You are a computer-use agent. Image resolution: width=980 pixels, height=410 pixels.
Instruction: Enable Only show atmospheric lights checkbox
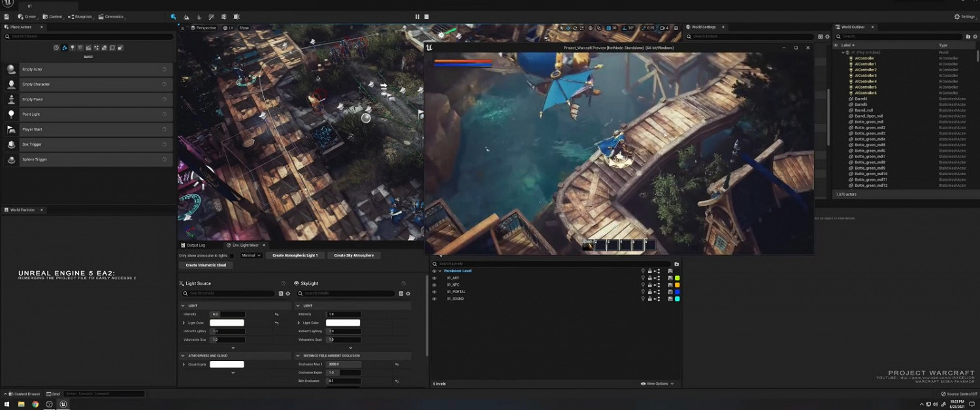coord(231,256)
